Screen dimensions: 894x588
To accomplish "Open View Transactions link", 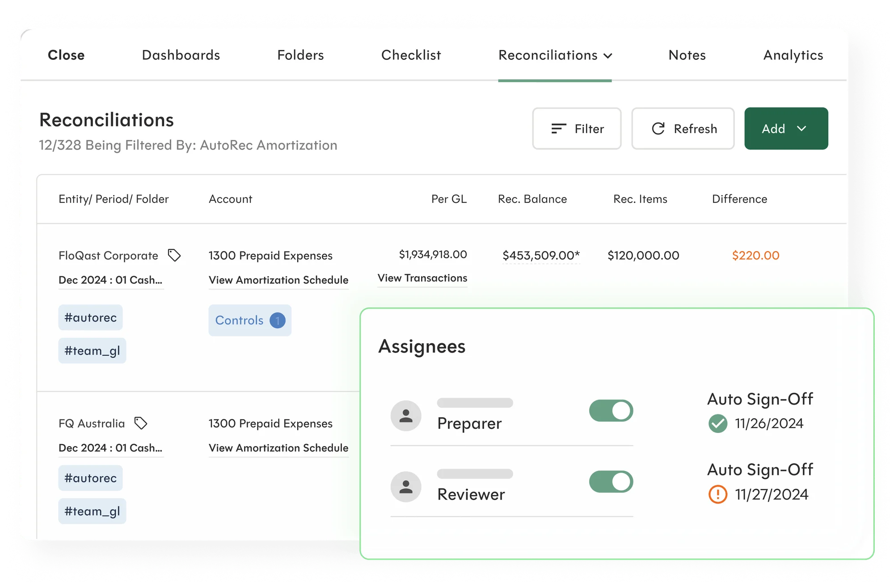I will [x=422, y=278].
